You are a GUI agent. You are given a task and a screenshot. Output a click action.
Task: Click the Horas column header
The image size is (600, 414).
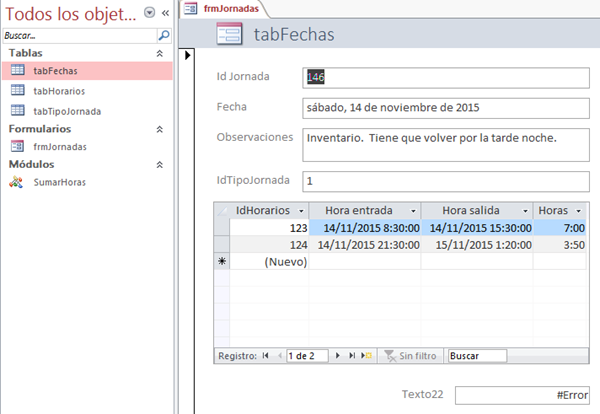point(560,211)
